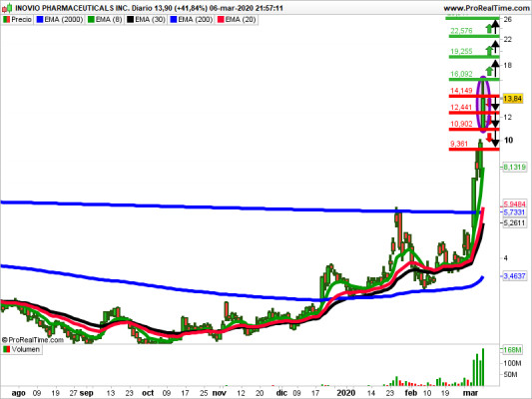The image size is (532, 399).
Task: Click the green up arrow above 16,092
Action: [489, 71]
